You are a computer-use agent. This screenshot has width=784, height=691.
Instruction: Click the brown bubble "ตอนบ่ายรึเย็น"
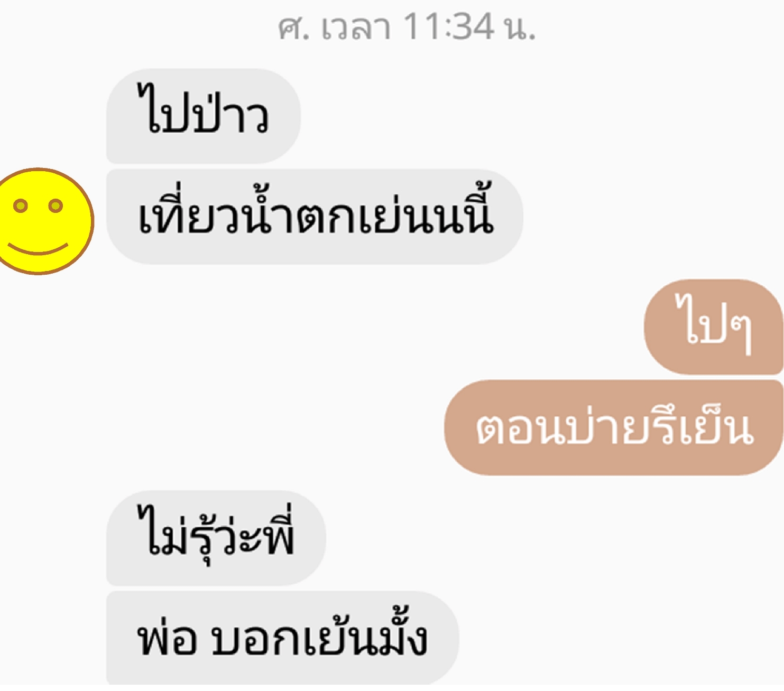pyautogui.click(x=614, y=428)
